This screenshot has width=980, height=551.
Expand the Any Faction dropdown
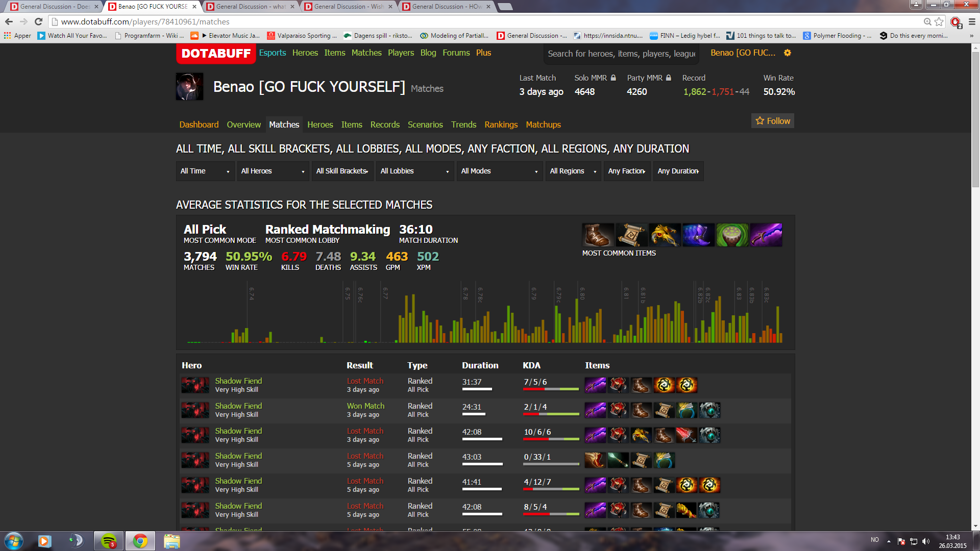pos(627,171)
